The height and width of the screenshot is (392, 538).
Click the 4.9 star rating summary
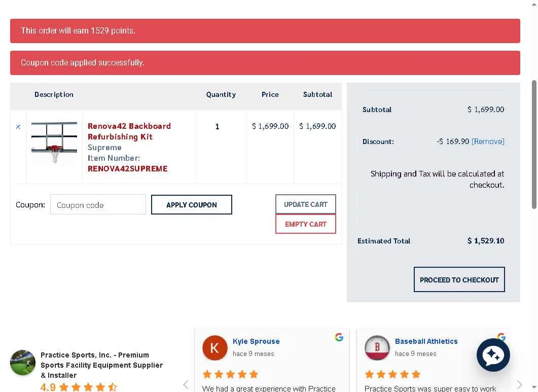click(x=79, y=387)
